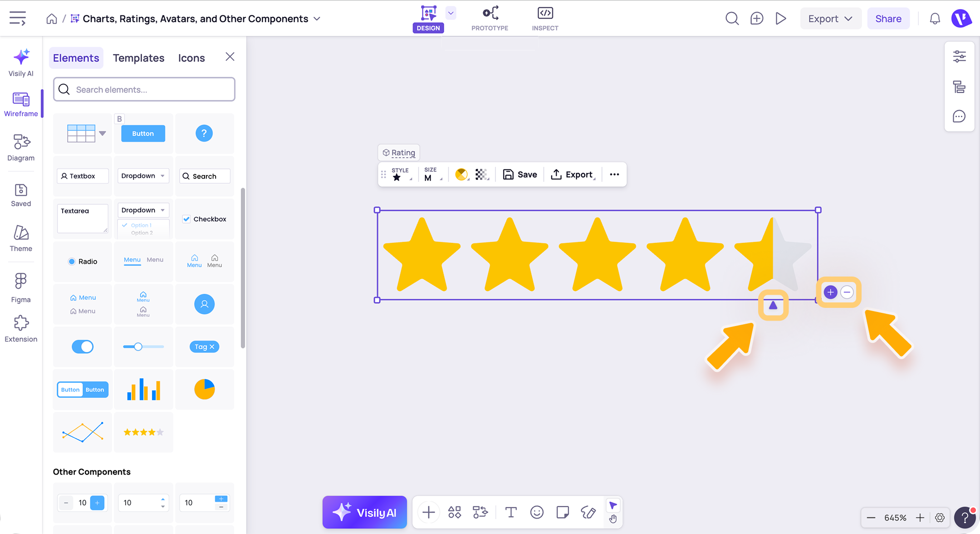Remove a star with the minus button
Image resolution: width=980 pixels, height=534 pixels.
(847, 292)
